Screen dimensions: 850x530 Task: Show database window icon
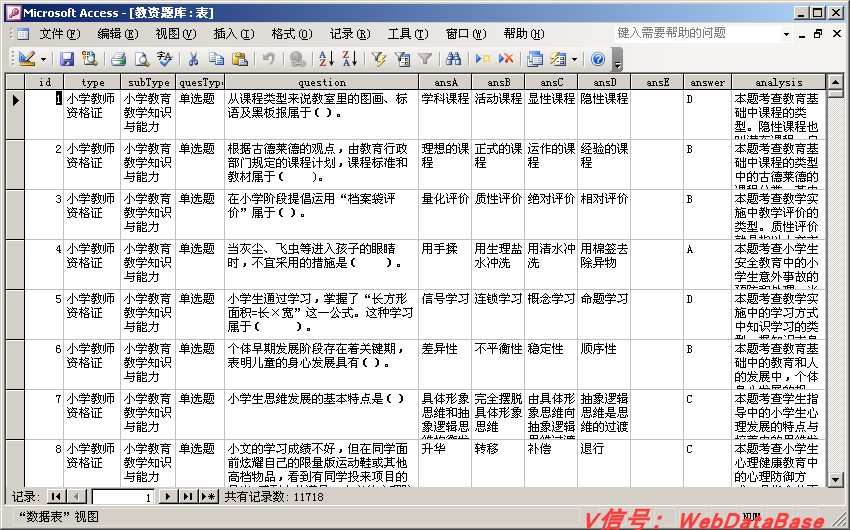pos(535,59)
